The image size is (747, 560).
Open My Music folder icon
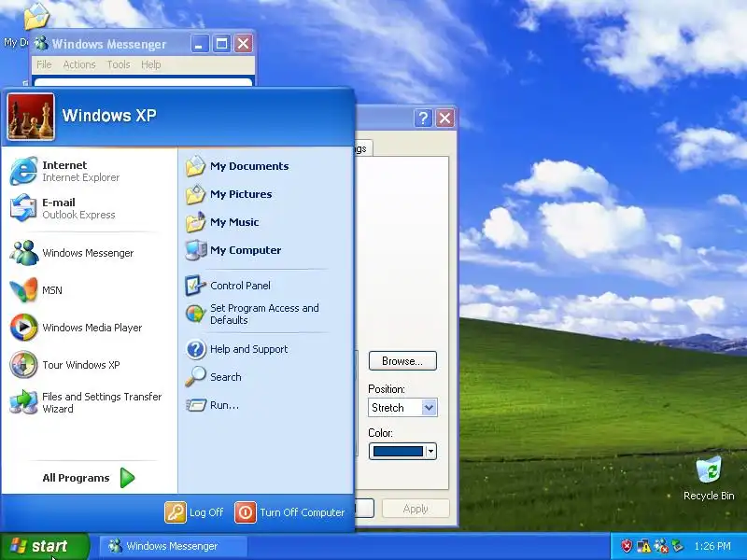[195, 222]
